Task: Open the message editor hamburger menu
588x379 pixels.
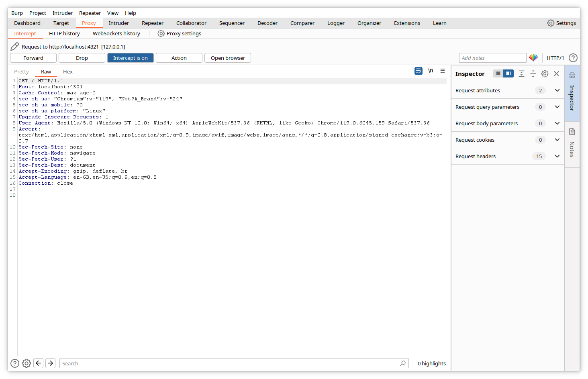Action: pos(443,71)
